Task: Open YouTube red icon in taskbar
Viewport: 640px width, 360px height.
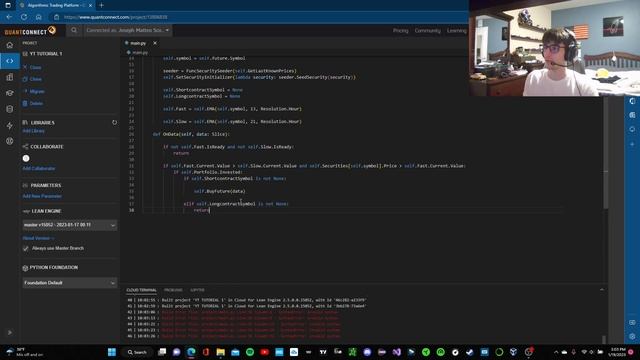Action: [x=264, y=352]
